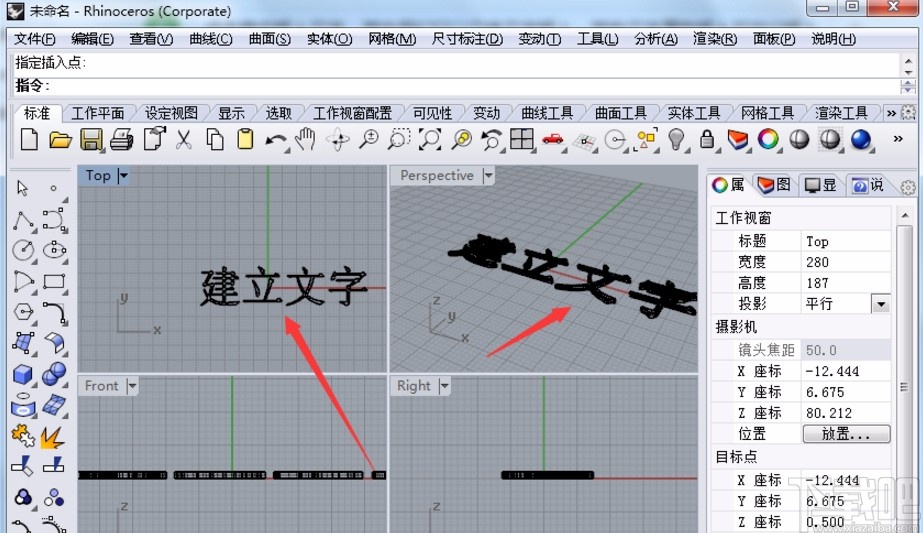Click the camera Z 座标 value 80.212
The width and height of the screenshot is (923, 533).
(846, 413)
